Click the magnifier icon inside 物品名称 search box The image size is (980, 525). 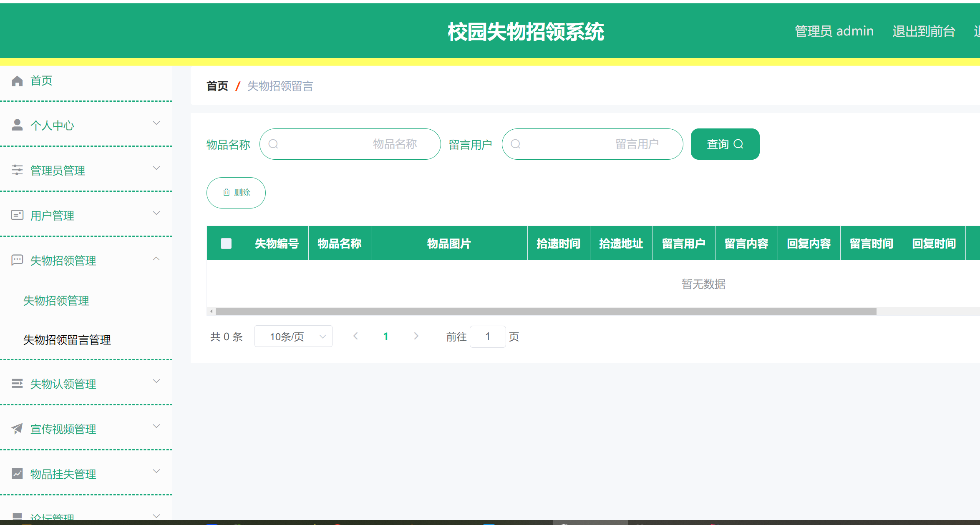(x=274, y=144)
